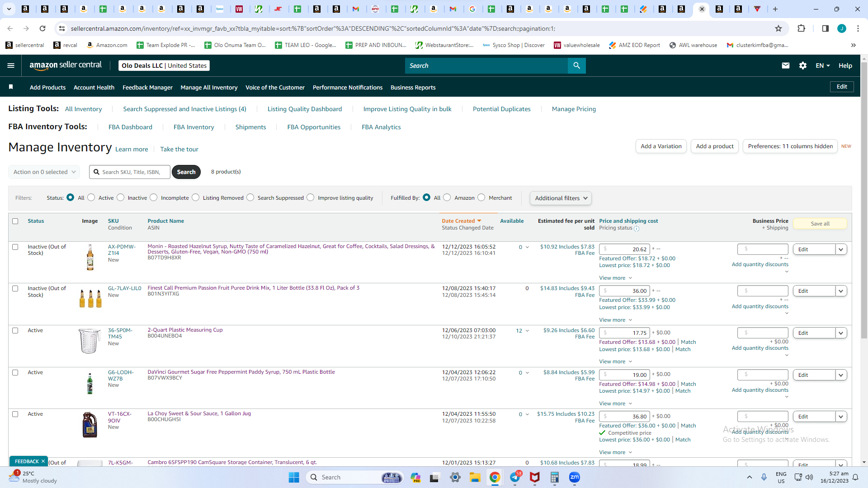This screenshot has width=868, height=488.
Task: Click Match beside Featured Offer $13.68
Action: [x=688, y=342]
